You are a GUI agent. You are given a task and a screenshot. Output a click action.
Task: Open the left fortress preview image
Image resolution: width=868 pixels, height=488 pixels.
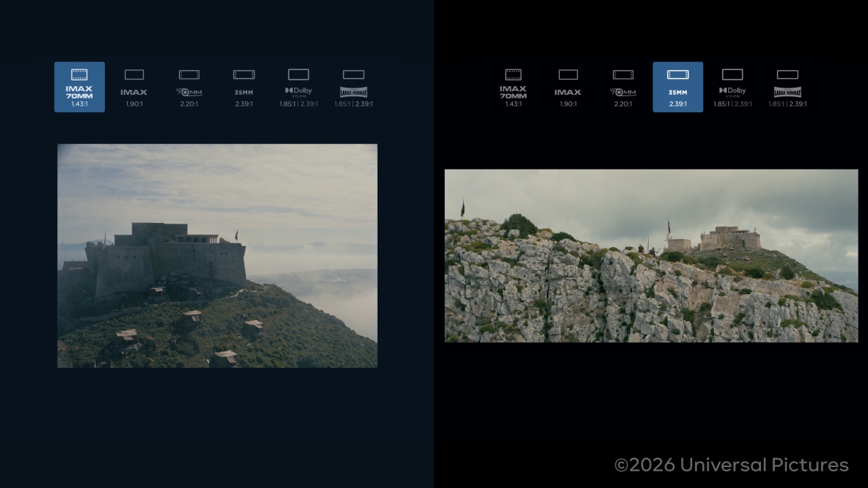tap(217, 256)
